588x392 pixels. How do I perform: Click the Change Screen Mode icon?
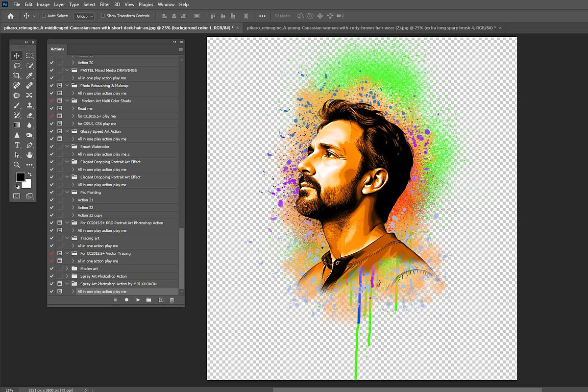29,196
